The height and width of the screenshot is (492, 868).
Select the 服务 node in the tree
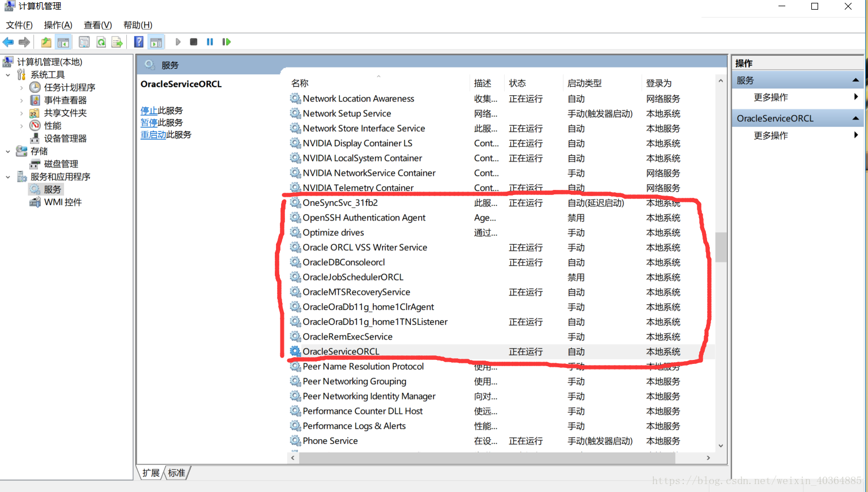point(53,189)
